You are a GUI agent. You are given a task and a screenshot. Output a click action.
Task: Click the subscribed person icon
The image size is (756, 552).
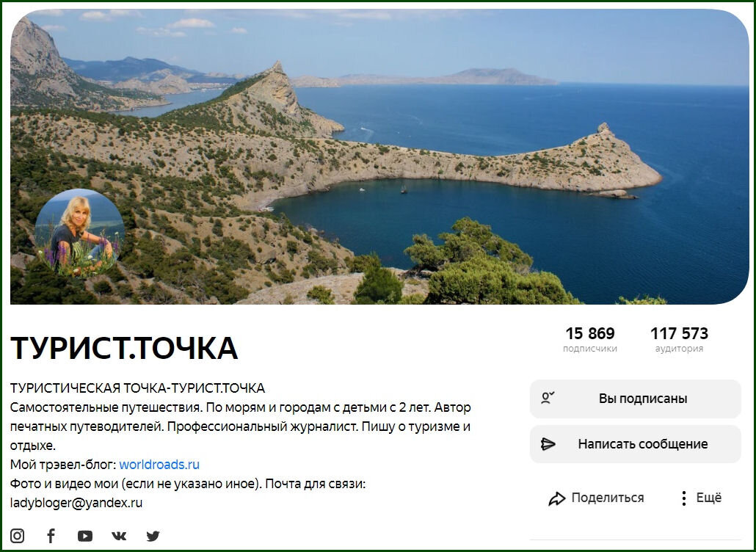(548, 398)
